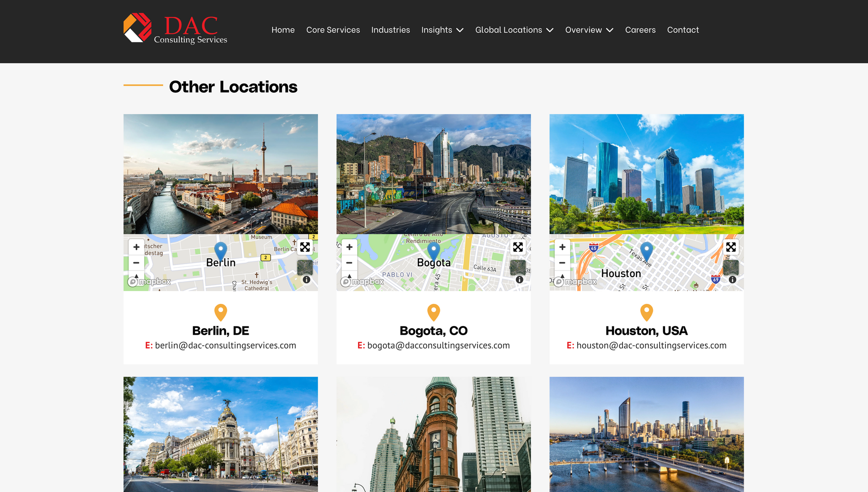Screen dimensions: 868x492
Task: Click the berlin@dac-consultingservices.com email link
Action: (225, 345)
